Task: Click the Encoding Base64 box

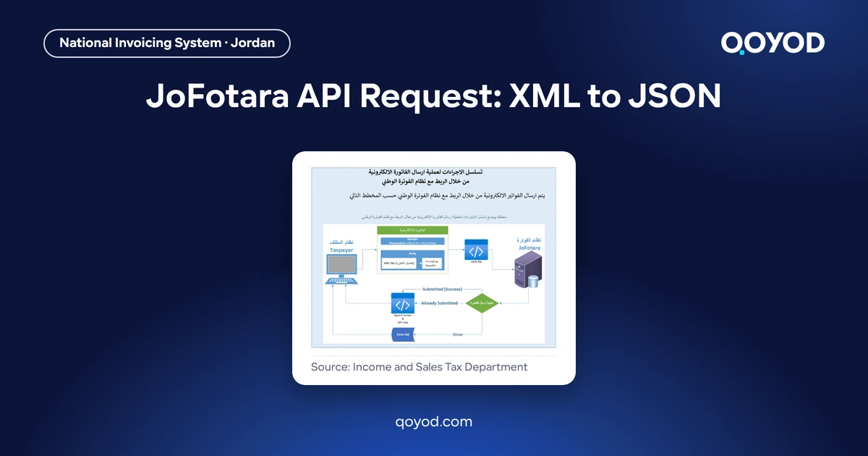Action: (x=432, y=263)
